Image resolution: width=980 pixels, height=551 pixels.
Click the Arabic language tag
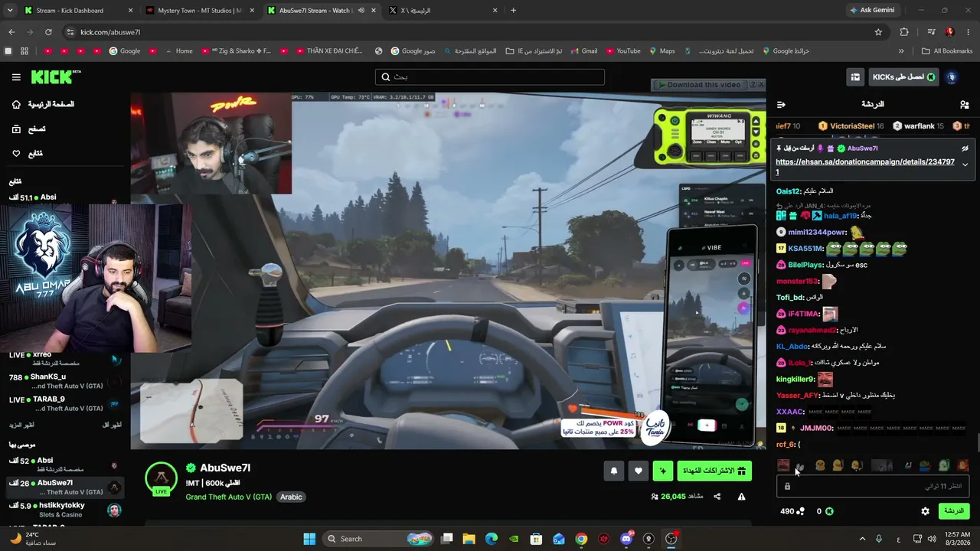(x=291, y=497)
